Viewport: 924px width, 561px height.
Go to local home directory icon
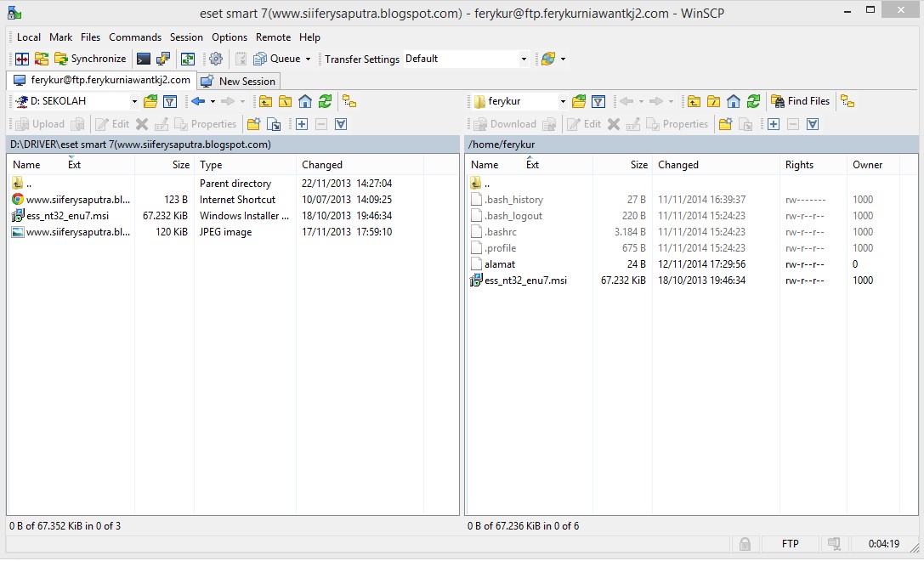pyautogui.click(x=304, y=101)
